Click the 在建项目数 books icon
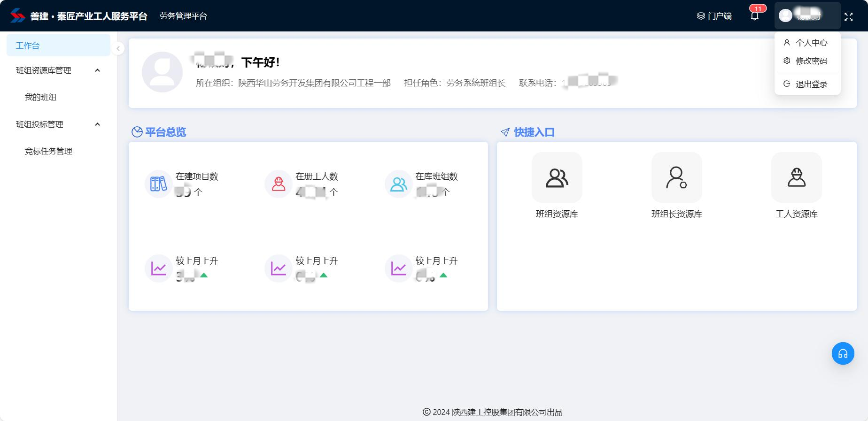This screenshot has height=421, width=868. [158, 184]
